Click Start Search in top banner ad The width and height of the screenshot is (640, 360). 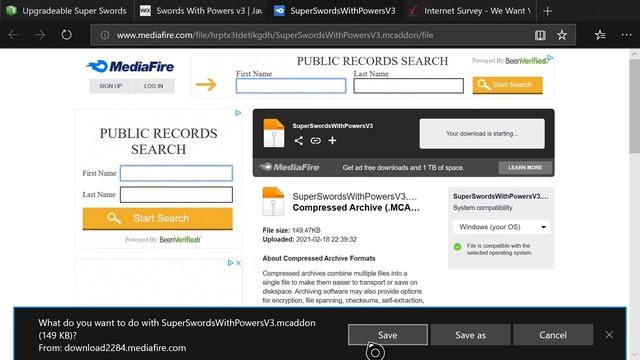507,85
